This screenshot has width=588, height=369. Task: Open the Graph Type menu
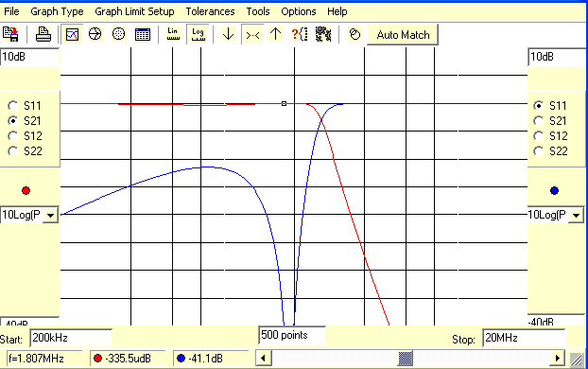coord(57,11)
